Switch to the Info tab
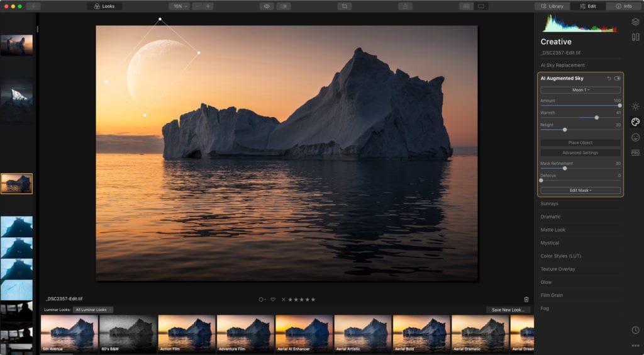The width and height of the screenshot is (644, 355). (623, 6)
